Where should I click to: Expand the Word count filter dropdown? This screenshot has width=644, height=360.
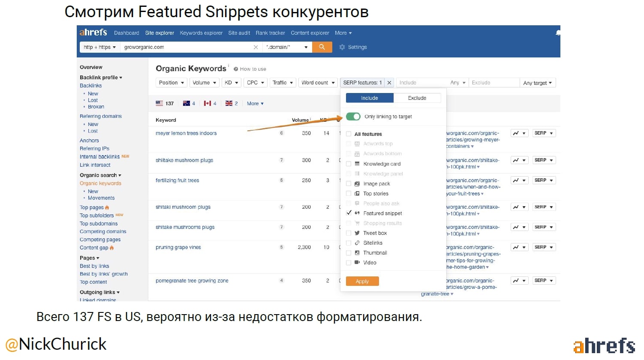click(x=318, y=83)
